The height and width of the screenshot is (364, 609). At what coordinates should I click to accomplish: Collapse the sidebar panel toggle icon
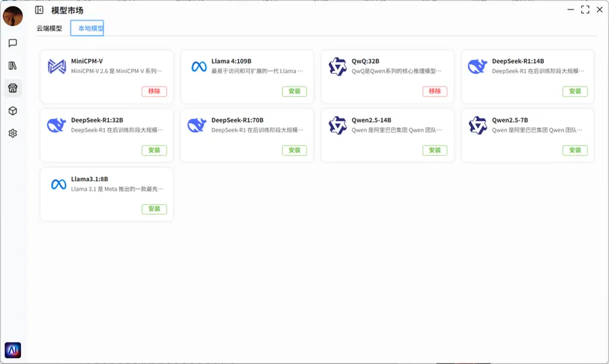point(39,10)
